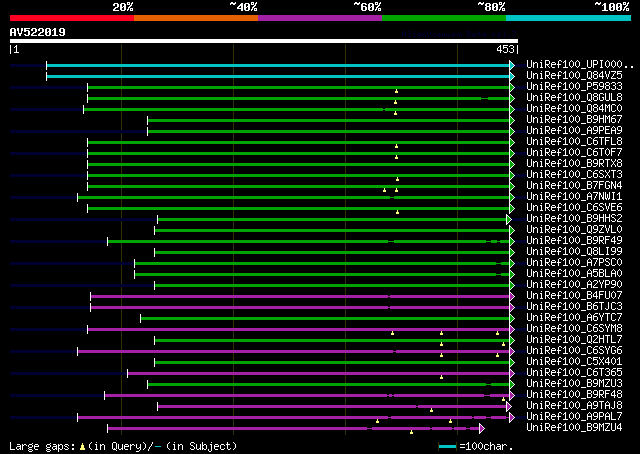The image size is (640, 454).
Task: Select the UniRef100_C6TFL8 label
Action: pyautogui.click(x=574, y=142)
